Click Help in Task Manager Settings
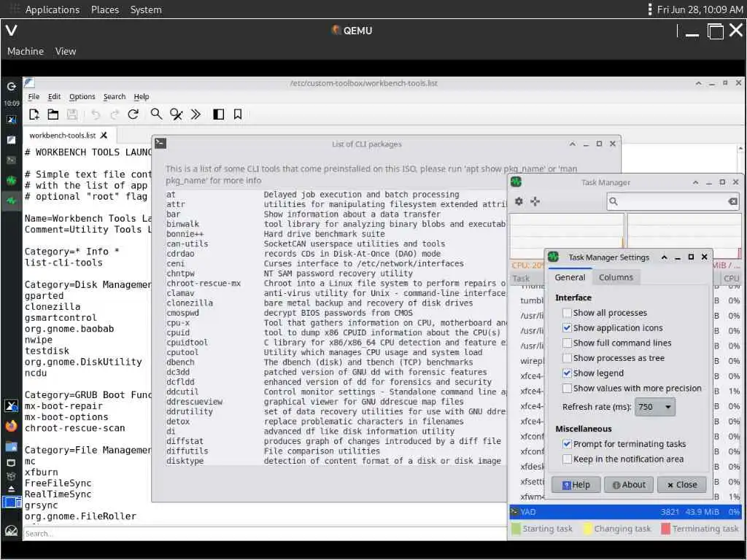 tap(576, 485)
